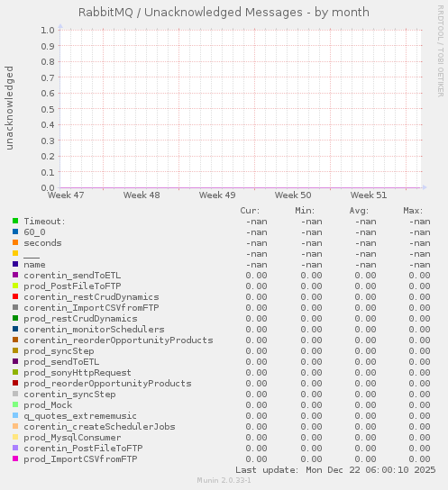This screenshot has height=490, width=448.
Task: Click the Week 47 axis label
Action: tap(66, 195)
